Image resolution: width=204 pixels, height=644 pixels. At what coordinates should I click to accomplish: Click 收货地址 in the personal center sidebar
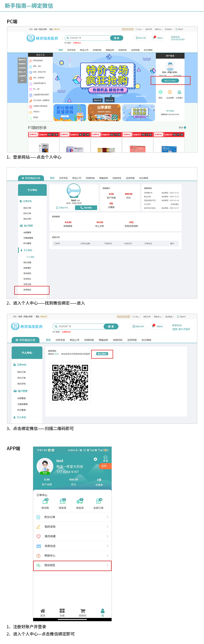[27, 279]
